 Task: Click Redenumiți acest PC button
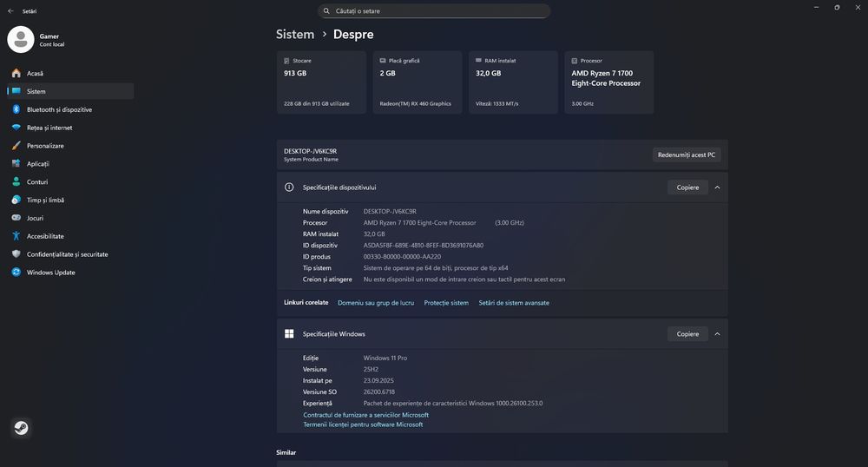point(687,155)
